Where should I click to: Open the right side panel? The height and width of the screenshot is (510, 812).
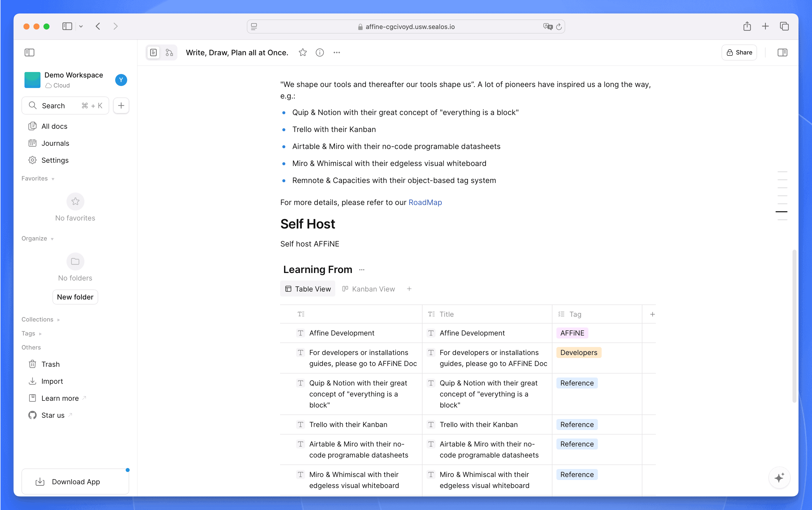click(783, 52)
